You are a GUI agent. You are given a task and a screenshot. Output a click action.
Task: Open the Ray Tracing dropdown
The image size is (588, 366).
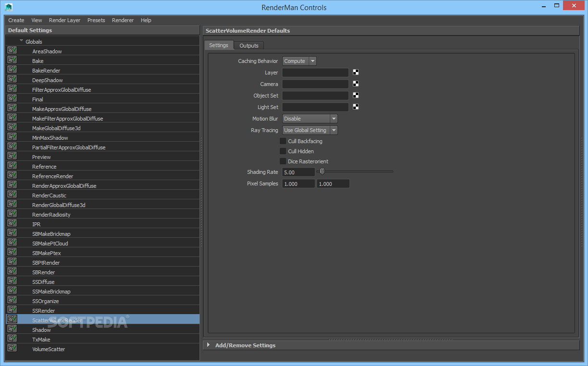310,130
